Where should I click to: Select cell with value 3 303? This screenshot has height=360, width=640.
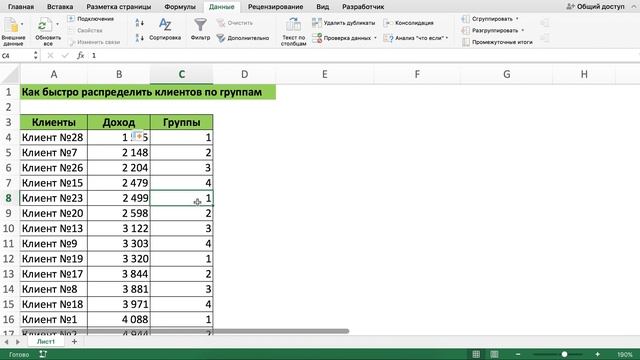click(x=119, y=244)
